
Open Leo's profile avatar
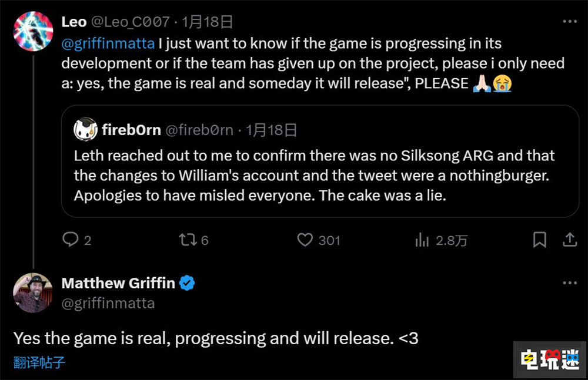(33, 31)
